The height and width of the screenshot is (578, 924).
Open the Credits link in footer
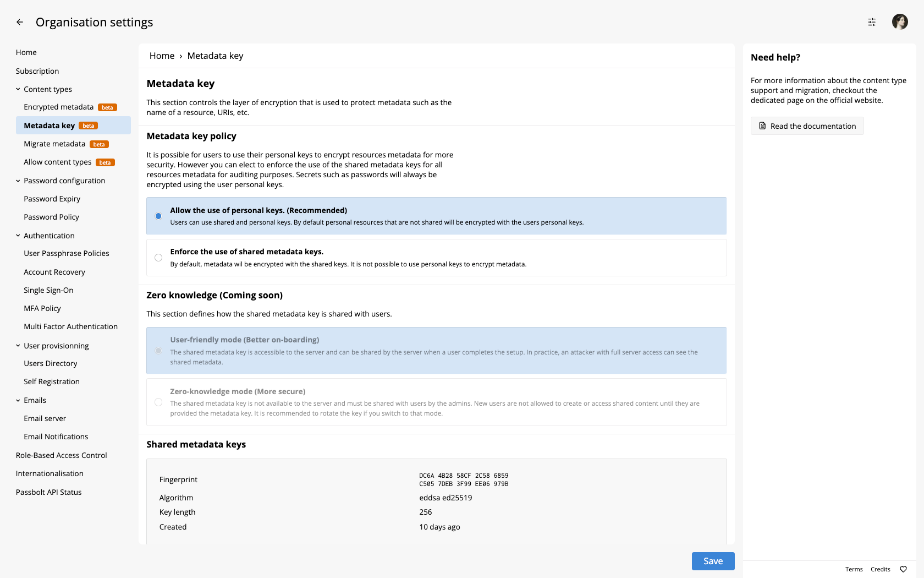[x=881, y=569]
